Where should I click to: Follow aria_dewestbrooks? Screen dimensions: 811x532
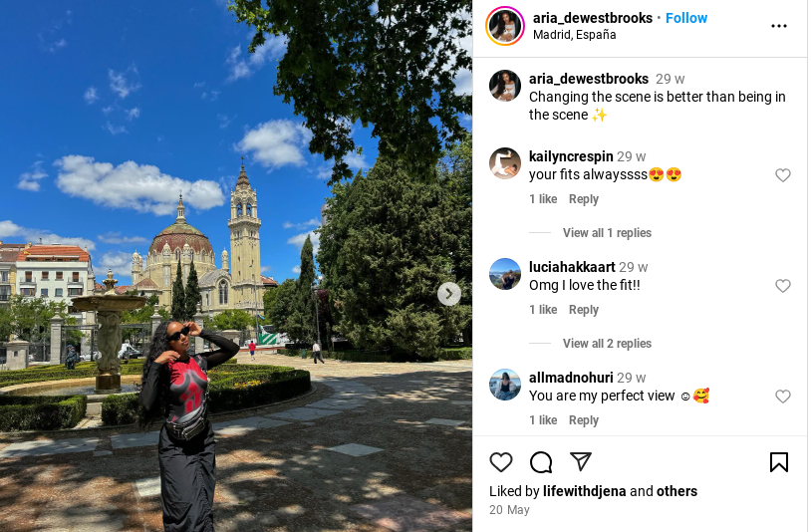[x=685, y=18]
